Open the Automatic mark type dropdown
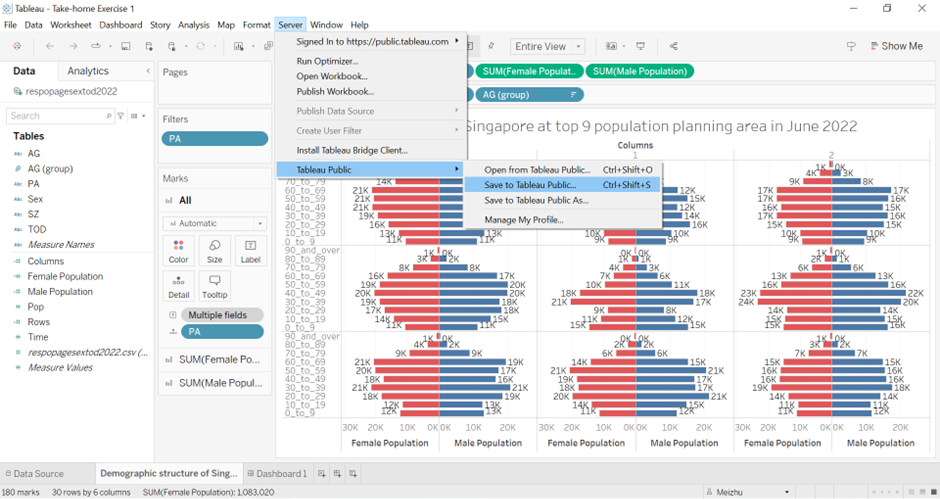940x499 pixels. pos(214,223)
